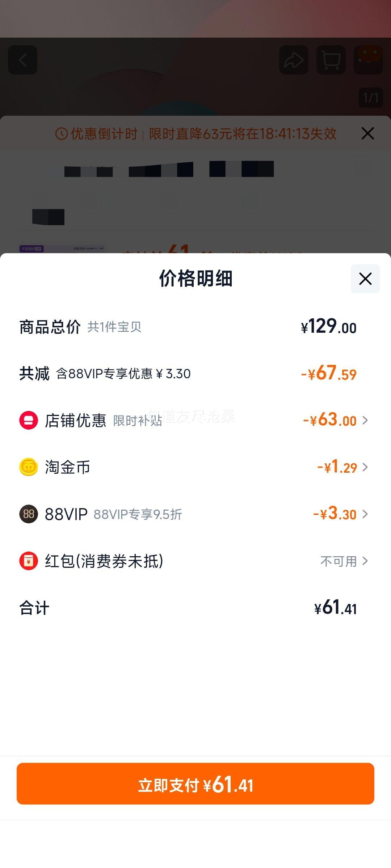391x868 pixels.
Task: Tap the red 红包 envelope icon
Action: [x=29, y=561]
